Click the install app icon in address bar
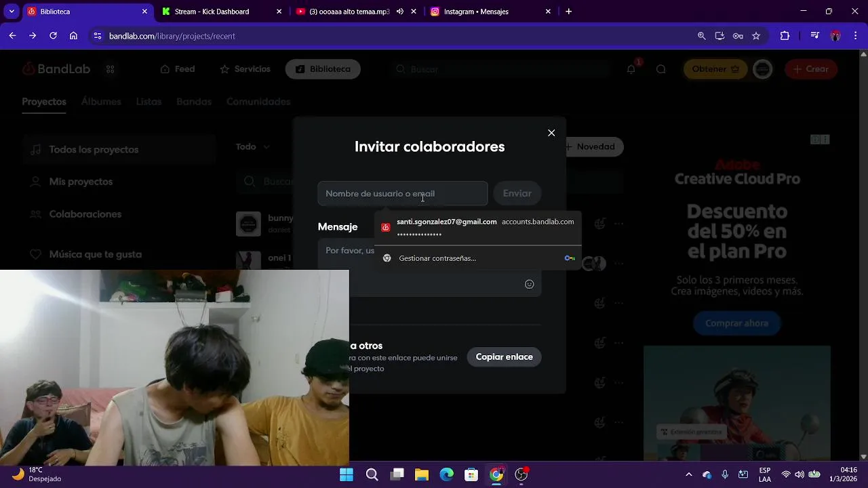Image resolution: width=868 pixels, height=488 pixels. click(x=720, y=36)
